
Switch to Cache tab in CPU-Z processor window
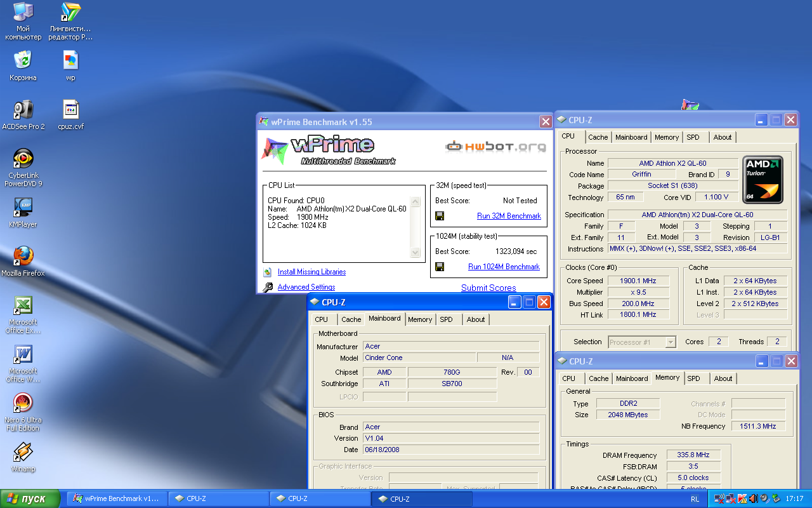tap(598, 137)
